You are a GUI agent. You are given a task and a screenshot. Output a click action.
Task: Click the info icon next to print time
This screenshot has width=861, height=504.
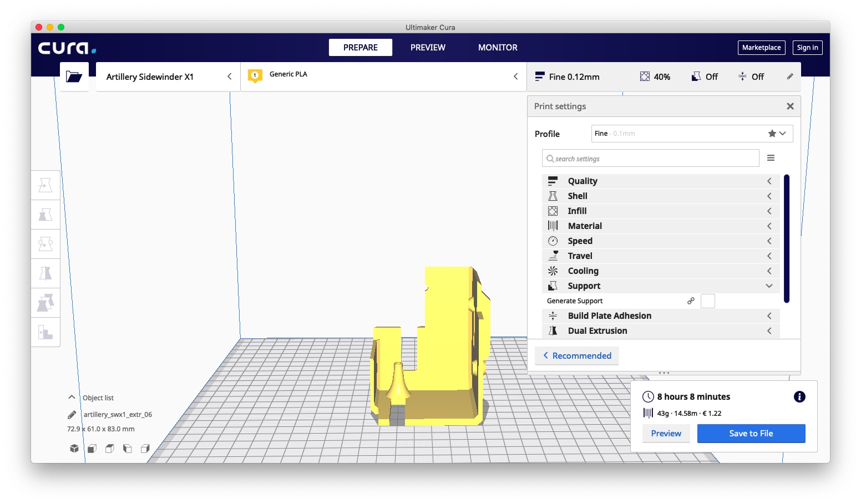coord(799,396)
